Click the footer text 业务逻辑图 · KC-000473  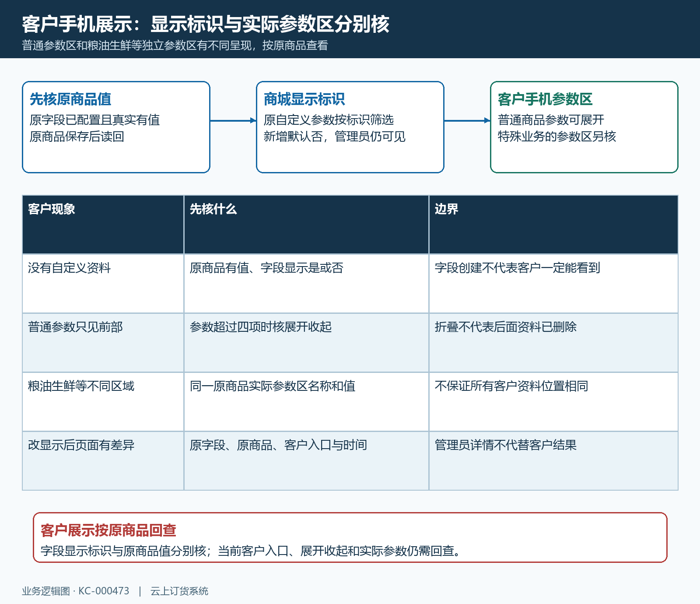coord(76,591)
